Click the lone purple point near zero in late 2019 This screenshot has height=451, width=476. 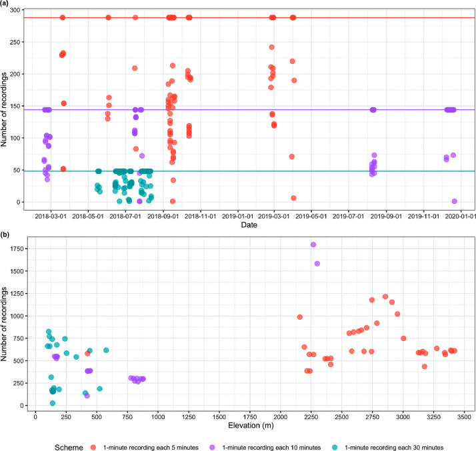tap(455, 201)
